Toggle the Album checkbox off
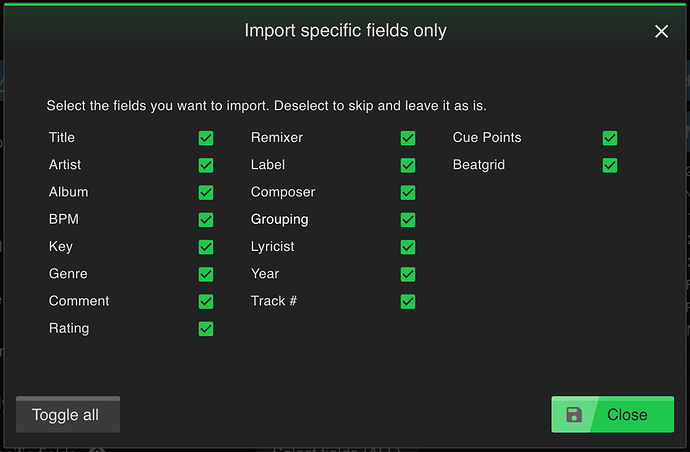This screenshot has height=452, width=690. point(206,193)
